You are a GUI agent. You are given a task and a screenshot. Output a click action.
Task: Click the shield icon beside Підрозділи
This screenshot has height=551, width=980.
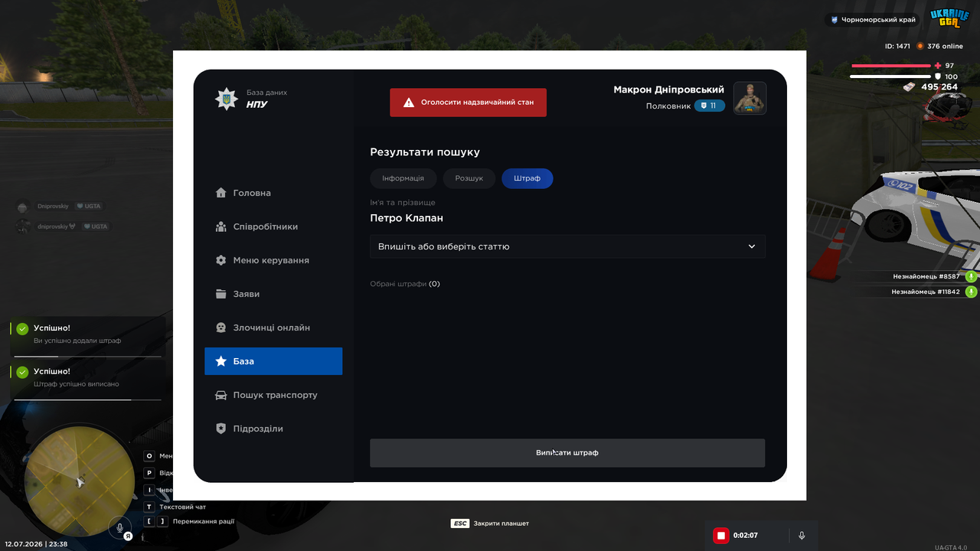220,429
